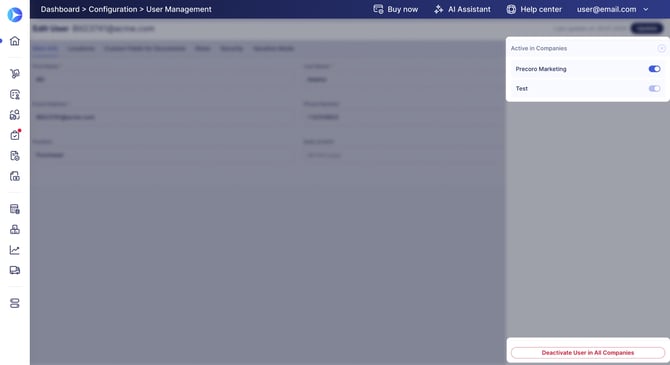Go to Dashboard in the breadcrumb
This screenshot has height=365, width=670.
60,9
